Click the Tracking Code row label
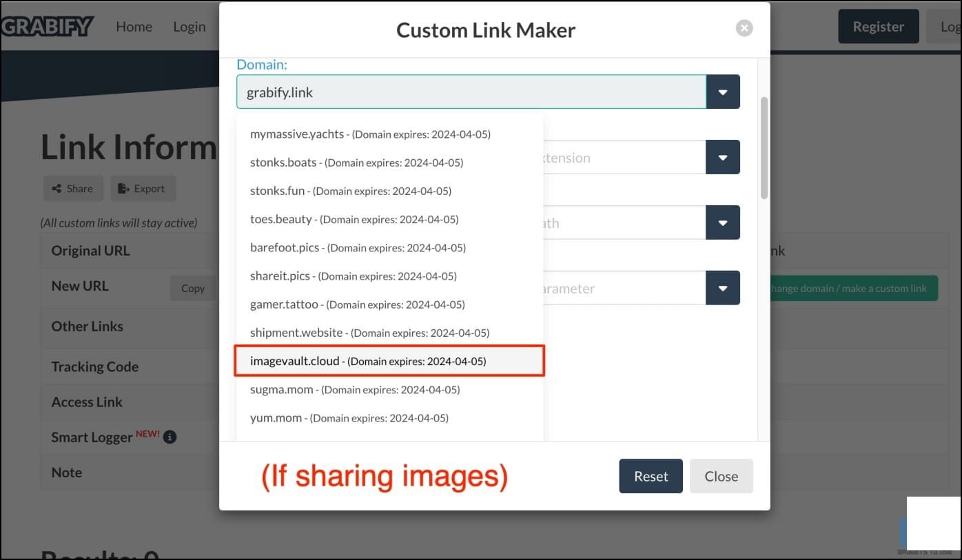The height and width of the screenshot is (560, 962). (95, 367)
